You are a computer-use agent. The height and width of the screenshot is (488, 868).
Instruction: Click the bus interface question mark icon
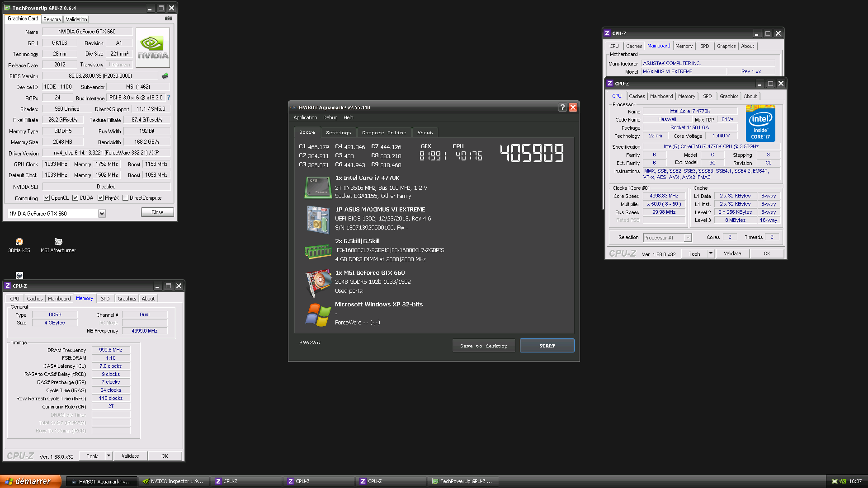tap(169, 98)
